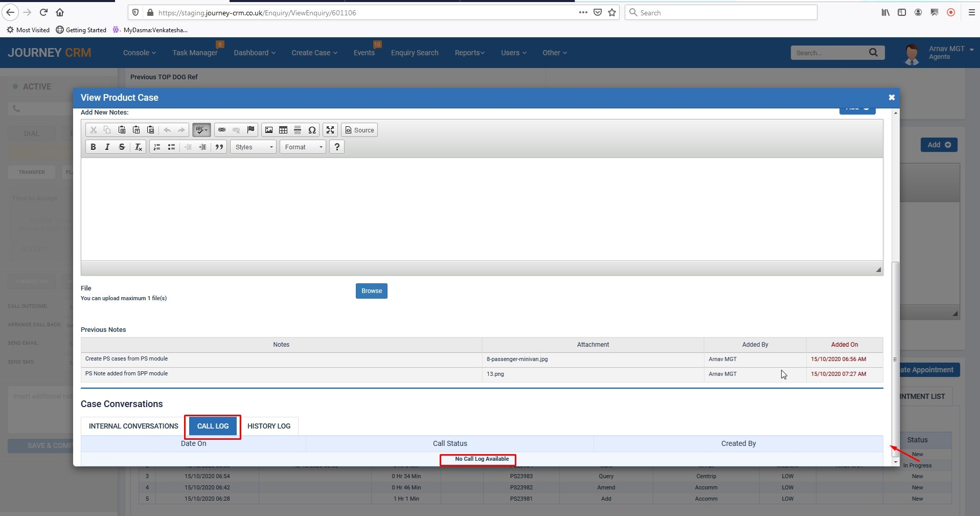Decrease indent in the editor
980x516 pixels.
[188, 147]
